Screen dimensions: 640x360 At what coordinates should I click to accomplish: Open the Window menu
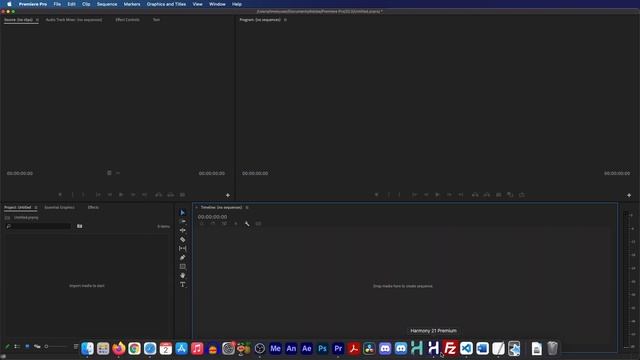pos(217,4)
